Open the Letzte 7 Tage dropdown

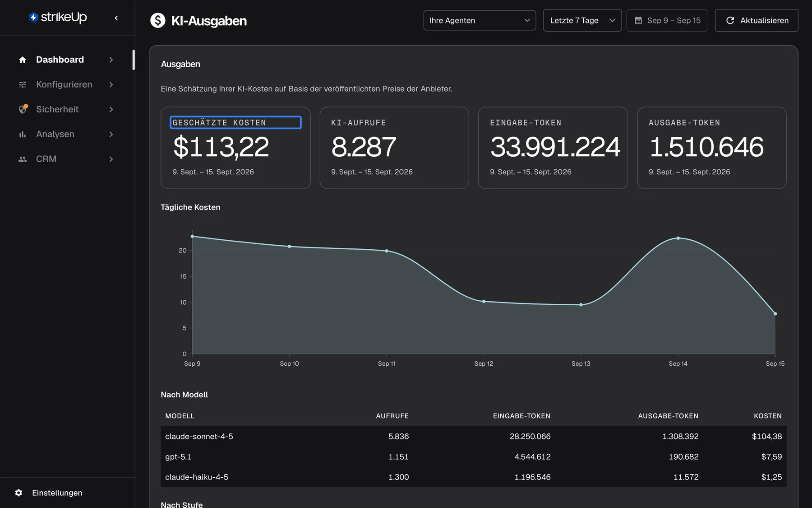tap(582, 20)
